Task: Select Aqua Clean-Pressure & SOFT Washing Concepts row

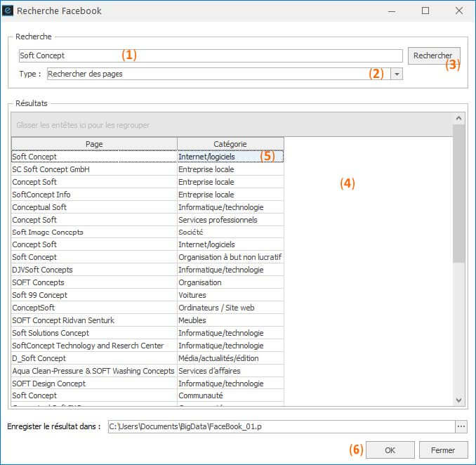Action: (147, 371)
